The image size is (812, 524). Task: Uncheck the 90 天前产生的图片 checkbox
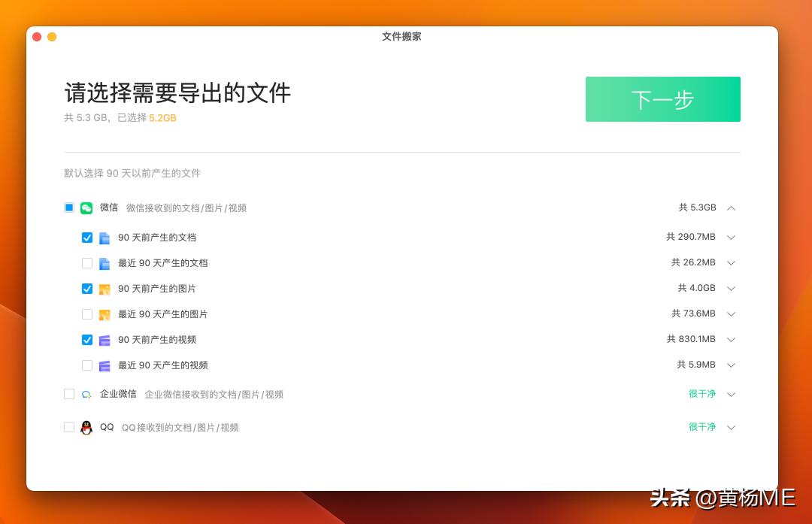tap(87, 288)
